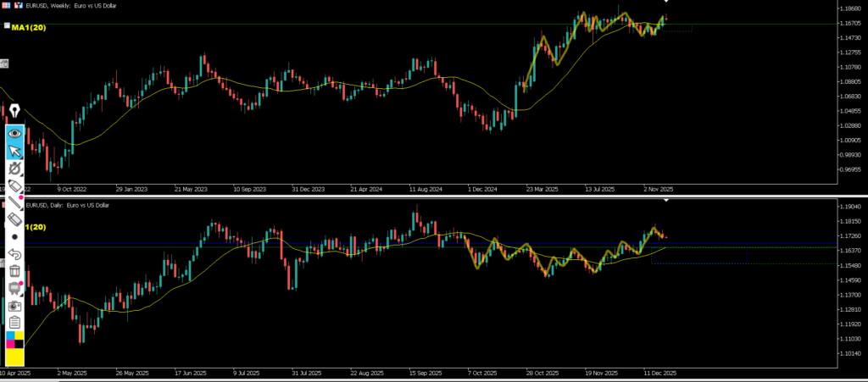Click the trash can delete icon

pyautogui.click(x=14, y=271)
